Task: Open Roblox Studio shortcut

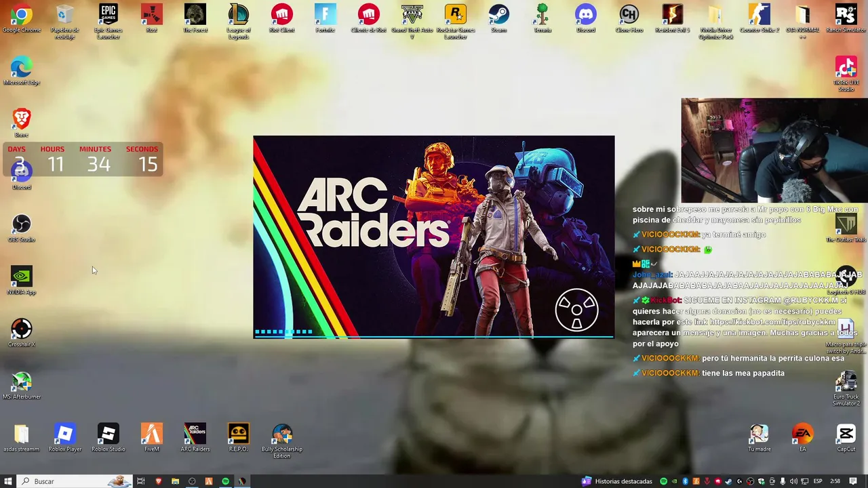Action: click(x=108, y=438)
